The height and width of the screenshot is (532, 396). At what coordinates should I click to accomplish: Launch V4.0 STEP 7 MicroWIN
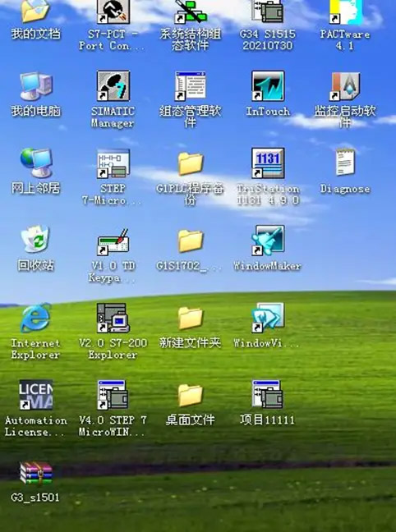[x=113, y=395]
